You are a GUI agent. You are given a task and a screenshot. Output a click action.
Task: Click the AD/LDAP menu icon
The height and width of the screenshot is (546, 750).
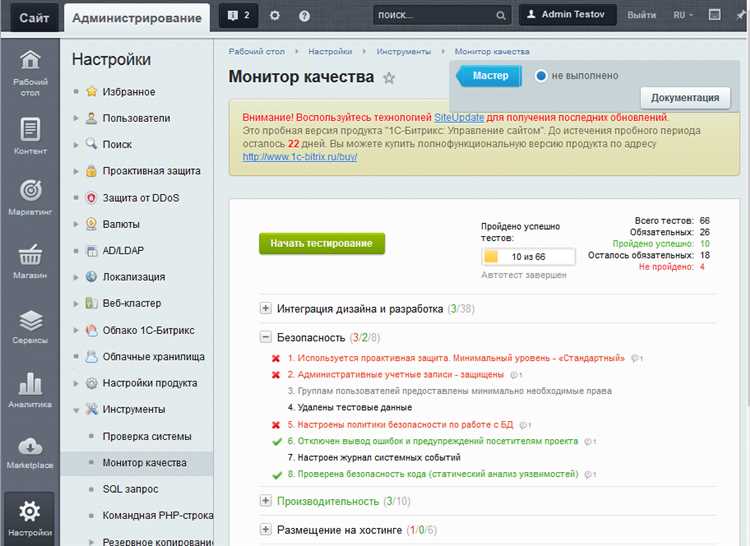point(91,251)
